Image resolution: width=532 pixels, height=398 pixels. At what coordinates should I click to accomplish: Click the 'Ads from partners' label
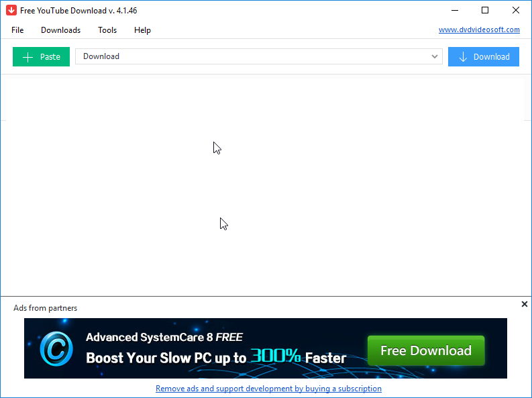pos(45,308)
